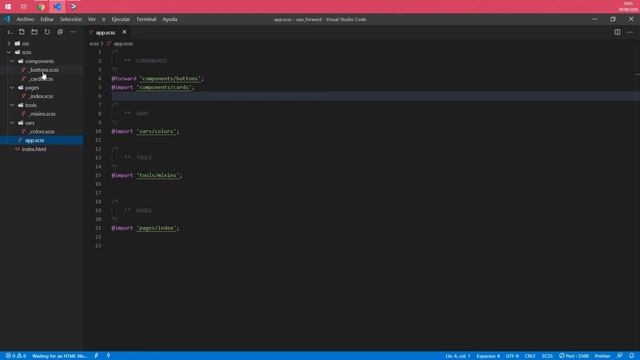
Task: Click the Prettier status bar item
Action: coord(602,356)
